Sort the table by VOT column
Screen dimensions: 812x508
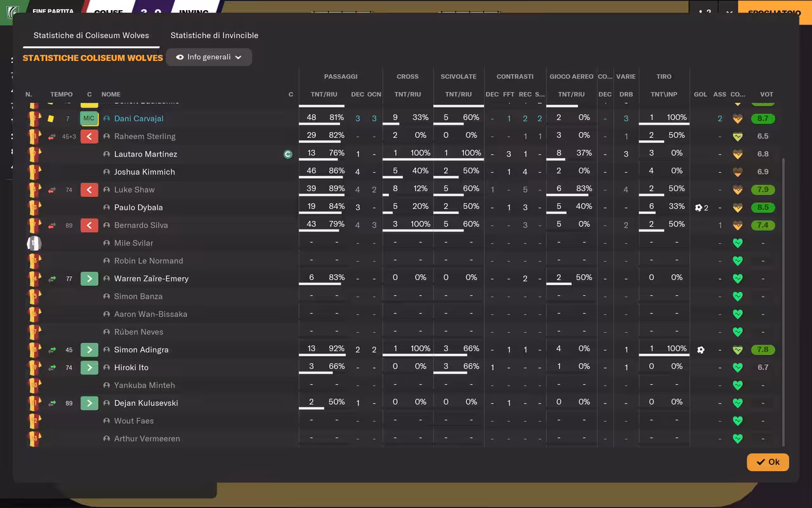pyautogui.click(x=766, y=94)
